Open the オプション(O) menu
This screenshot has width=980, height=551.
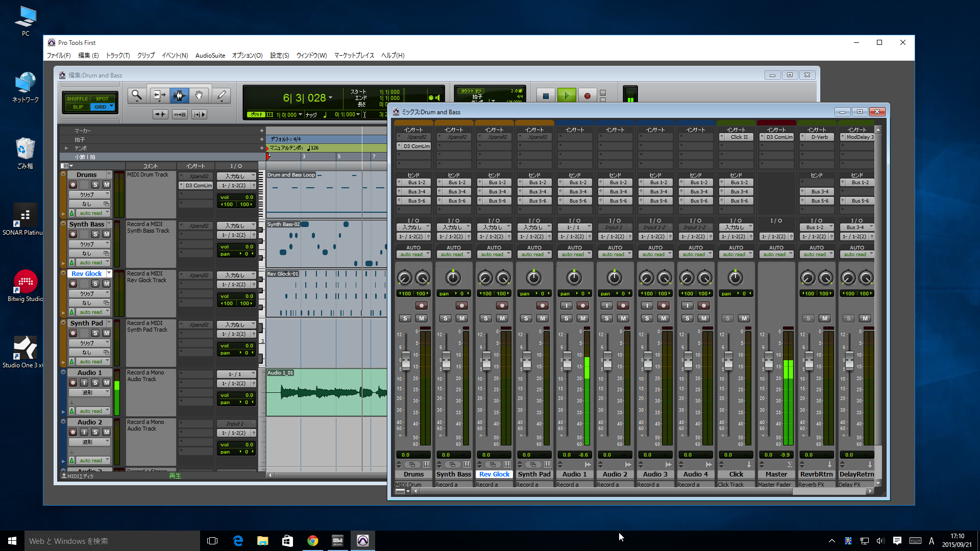[247, 56]
